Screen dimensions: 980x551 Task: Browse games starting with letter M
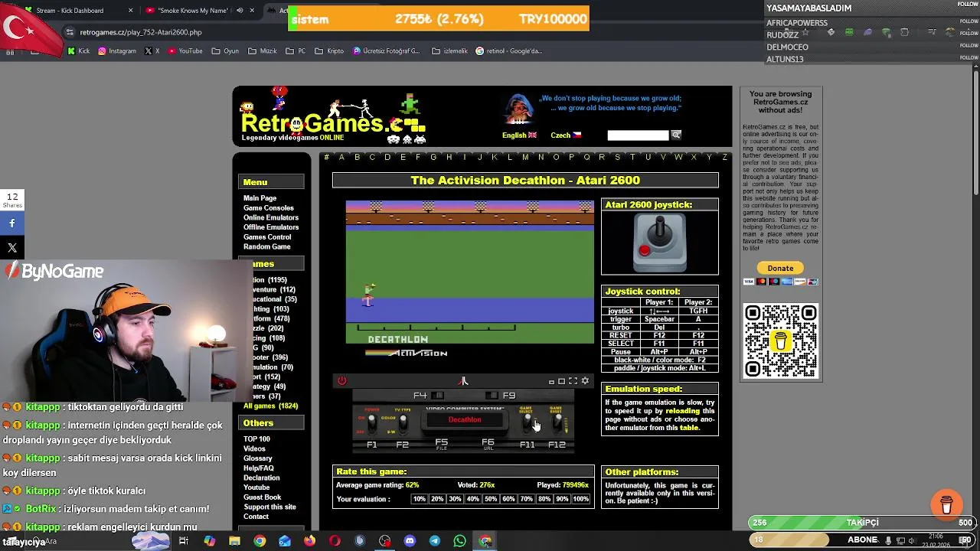click(x=525, y=157)
